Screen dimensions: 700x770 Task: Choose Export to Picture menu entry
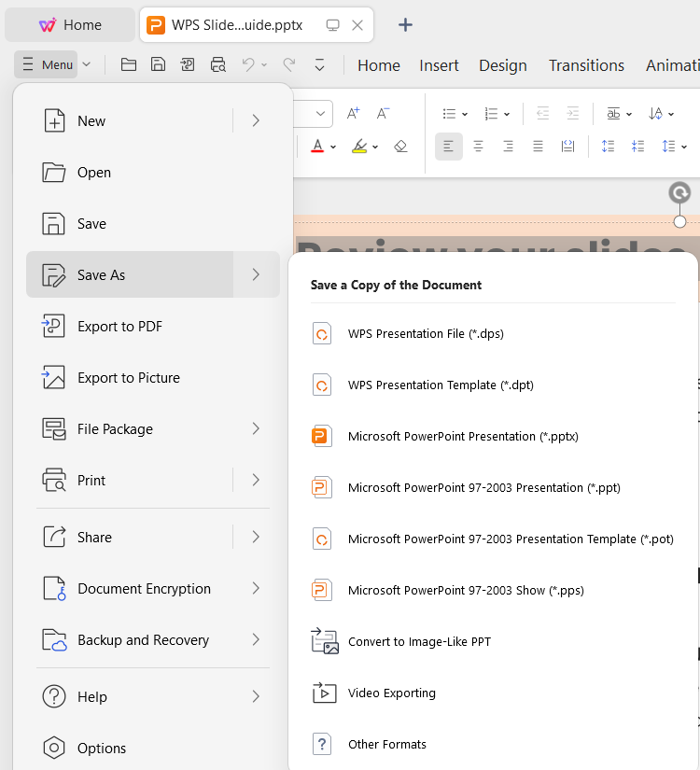(x=153, y=378)
